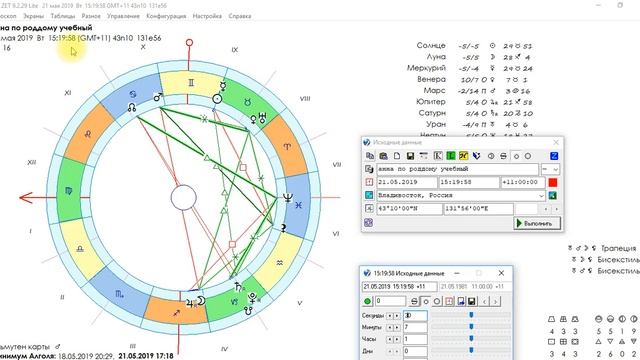
Task: Click the time field showing 15:19:58
Action: tap(469, 182)
